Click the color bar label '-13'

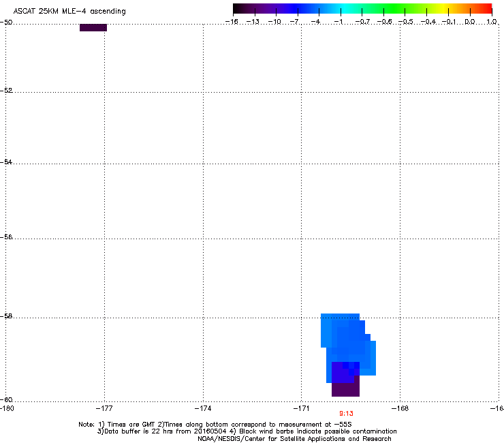pyautogui.click(x=253, y=22)
